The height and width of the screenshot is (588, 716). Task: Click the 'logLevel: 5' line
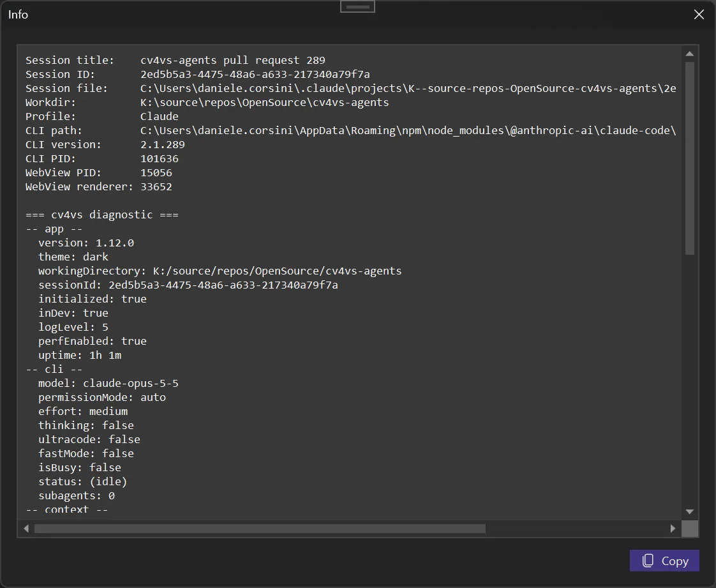coord(73,327)
